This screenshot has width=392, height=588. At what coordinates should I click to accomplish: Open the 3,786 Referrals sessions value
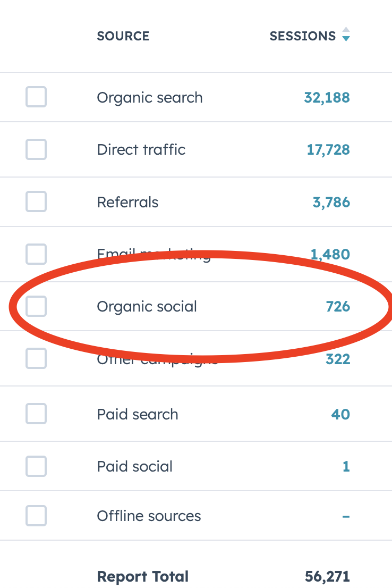point(331,202)
